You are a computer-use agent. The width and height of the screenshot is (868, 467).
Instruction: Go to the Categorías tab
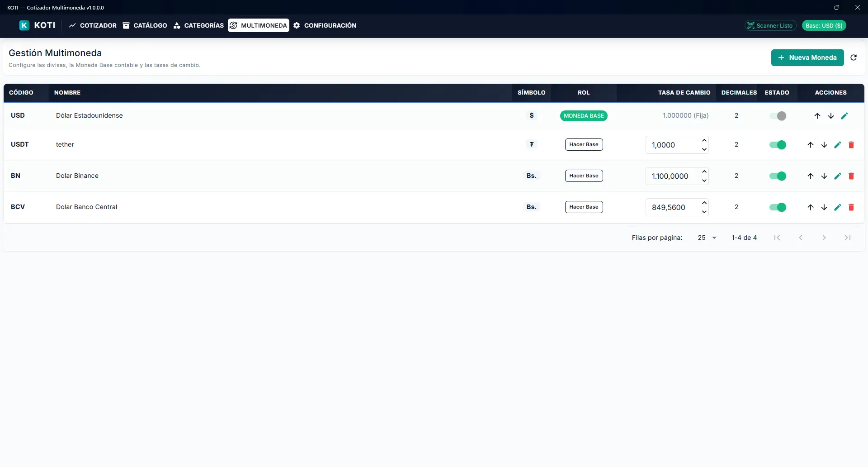point(198,25)
